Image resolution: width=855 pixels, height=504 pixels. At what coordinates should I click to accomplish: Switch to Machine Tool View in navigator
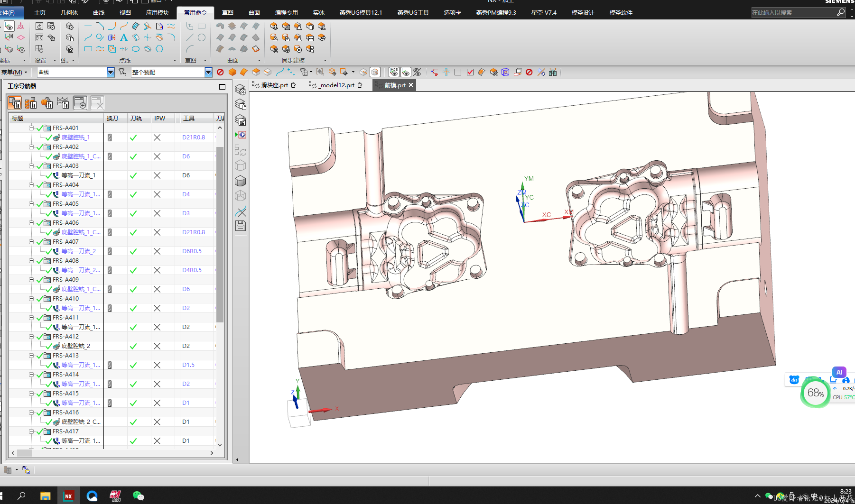point(31,103)
